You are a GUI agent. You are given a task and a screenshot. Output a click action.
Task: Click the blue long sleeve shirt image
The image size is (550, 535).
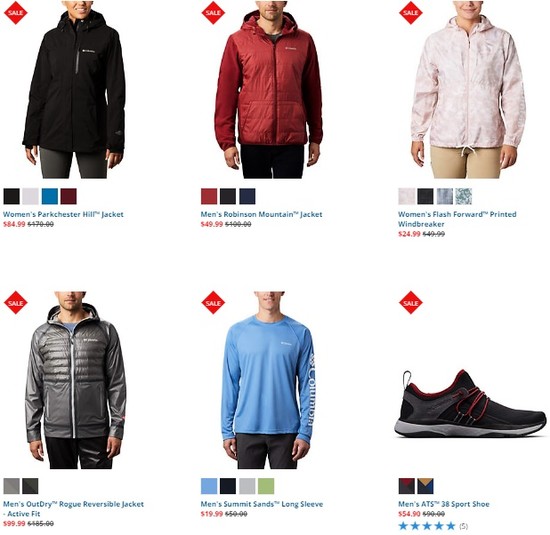pyautogui.click(x=268, y=380)
